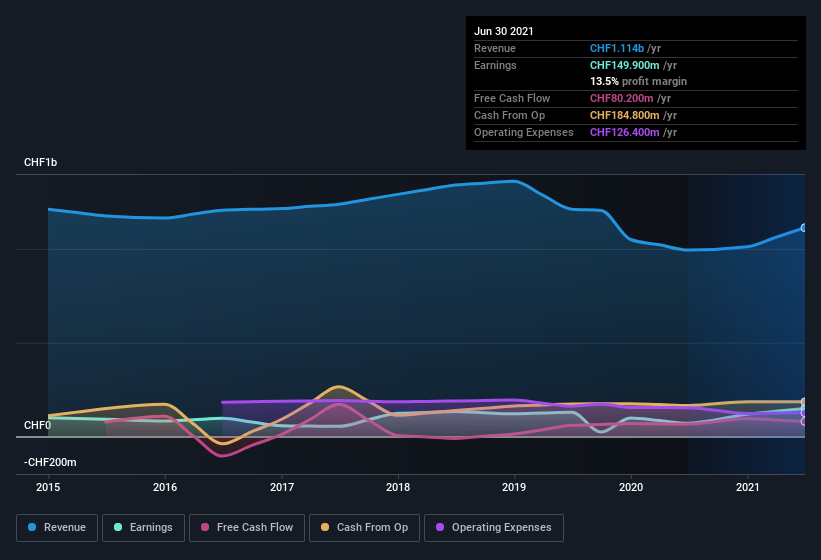
Task: Select the 2017 x-axis label
Action: pyautogui.click(x=282, y=487)
